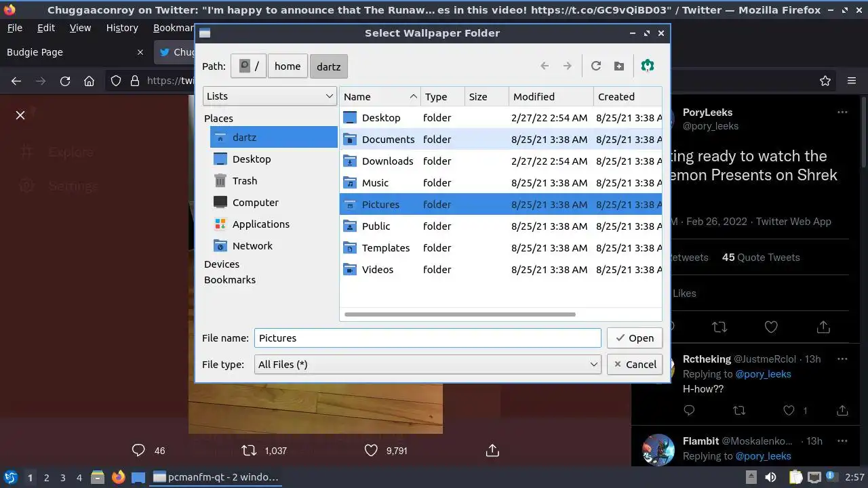The image size is (868, 488).
Task: Open the Firefox Edit menu
Action: [x=46, y=28]
